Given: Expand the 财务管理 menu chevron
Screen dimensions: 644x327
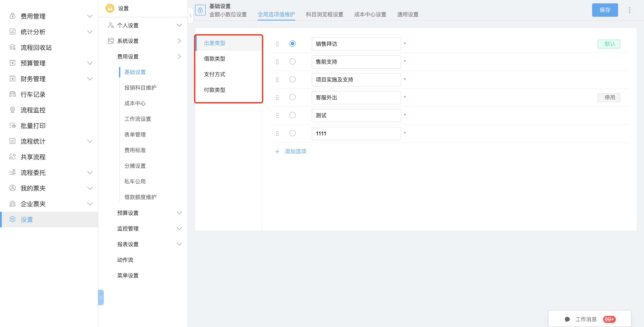Looking at the screenshot, I should [x=90, y=79].
